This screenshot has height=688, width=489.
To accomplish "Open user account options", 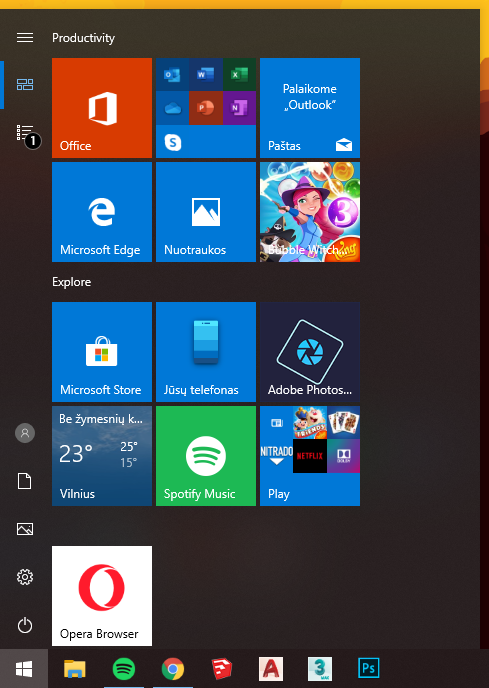I will pos(25,433).
